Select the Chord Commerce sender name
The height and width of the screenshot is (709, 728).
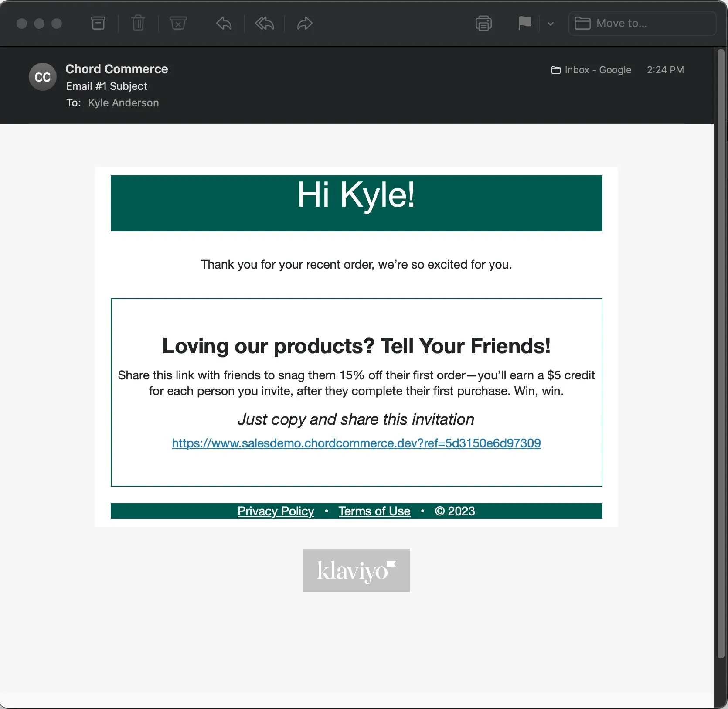point(116,69)
